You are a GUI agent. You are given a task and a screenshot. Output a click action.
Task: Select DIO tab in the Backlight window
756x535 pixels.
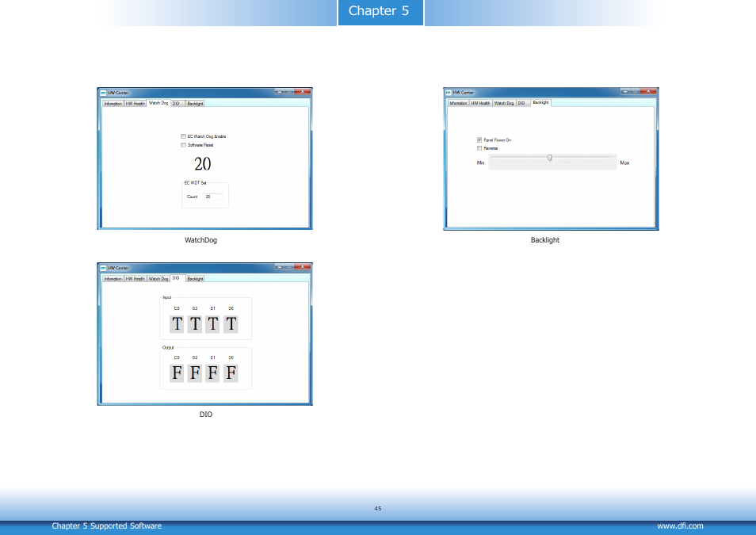pos(523,103)
